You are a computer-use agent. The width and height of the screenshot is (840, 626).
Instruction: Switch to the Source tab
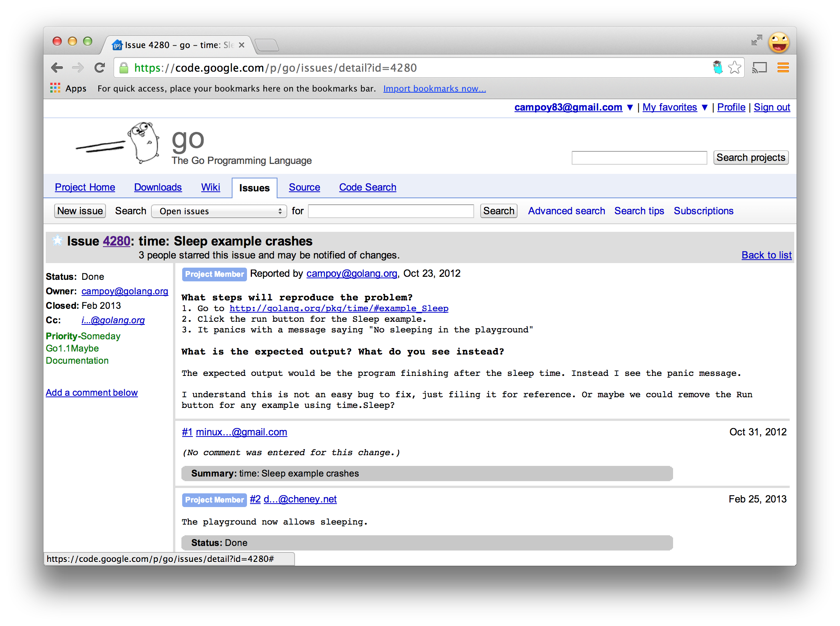[304, 187]
